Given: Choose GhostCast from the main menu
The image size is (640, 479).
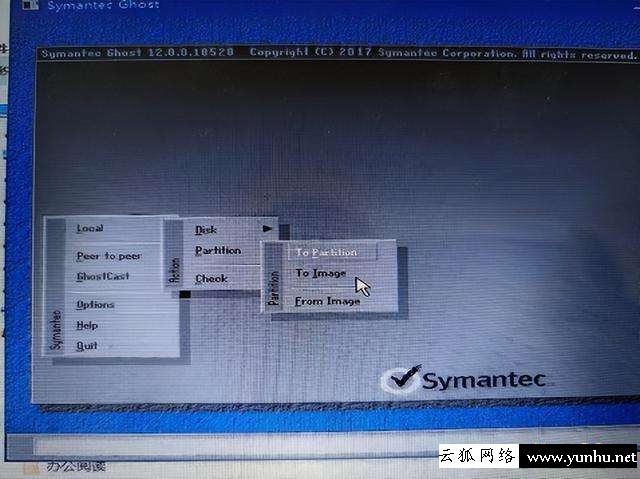Looking at the screenshot, I should (102, 277).
